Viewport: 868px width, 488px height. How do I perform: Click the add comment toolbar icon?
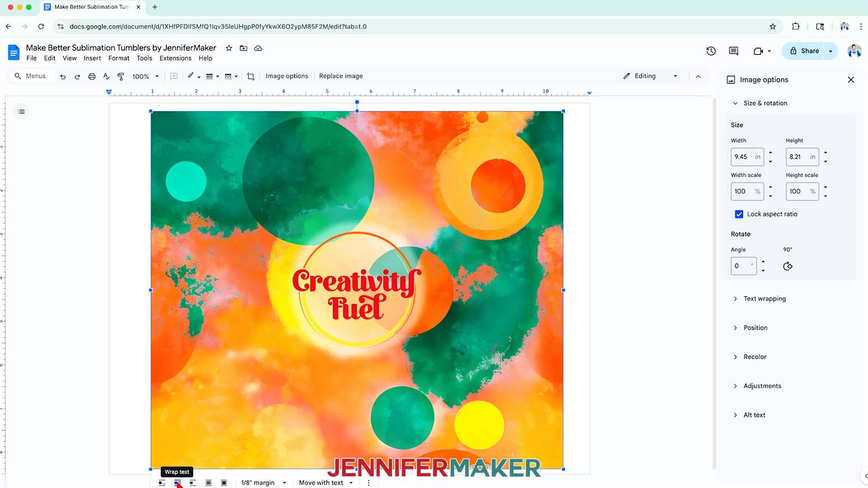pyautogui.click(x=174, y=76)
